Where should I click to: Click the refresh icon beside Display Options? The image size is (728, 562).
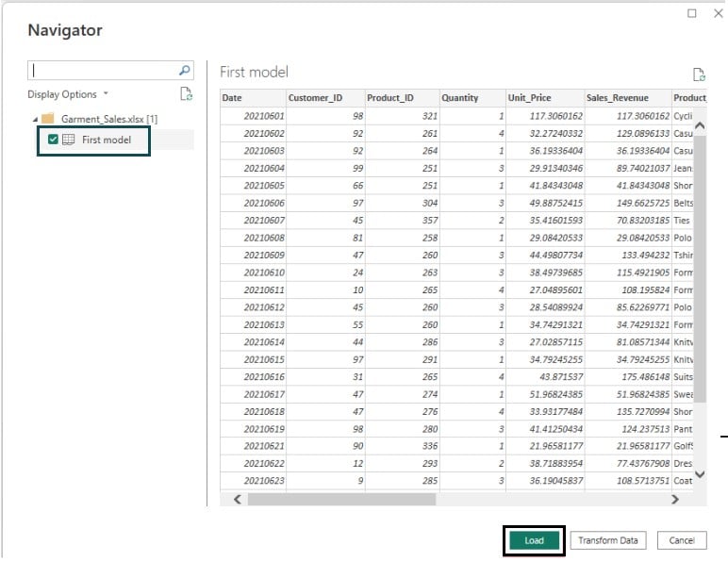point(186,93)
